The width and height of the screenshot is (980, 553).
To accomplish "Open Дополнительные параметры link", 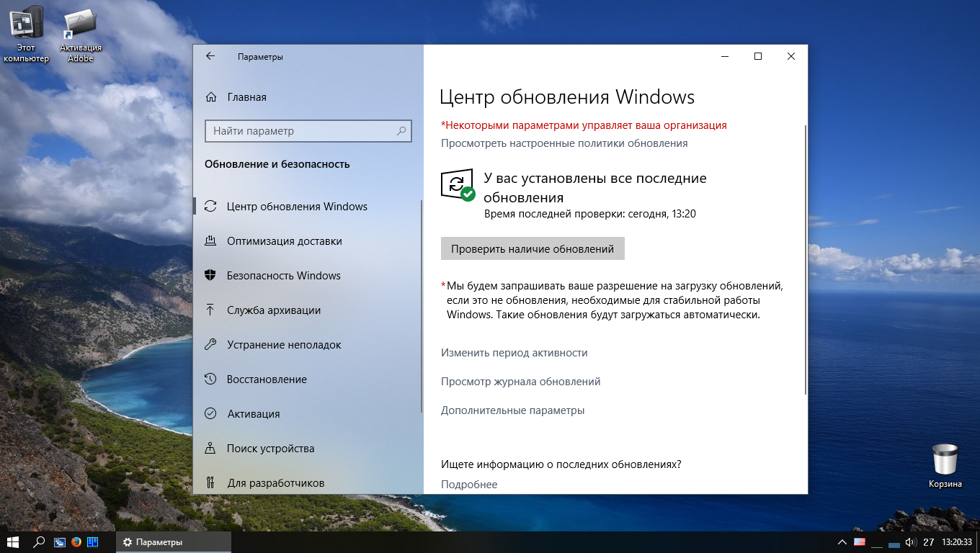I will click(x=513, y=410).
